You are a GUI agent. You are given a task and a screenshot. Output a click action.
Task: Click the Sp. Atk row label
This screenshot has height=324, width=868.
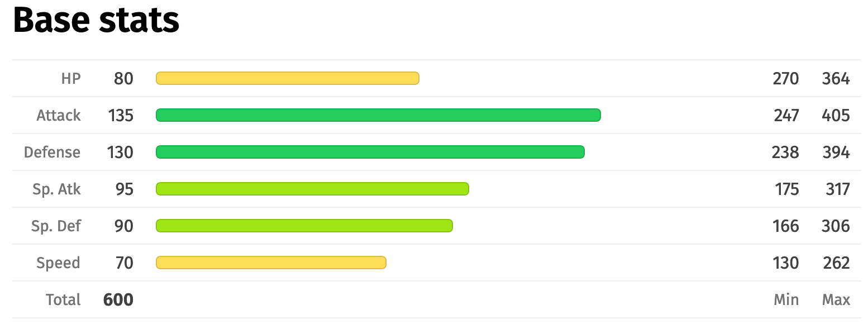(x=56, y=189)
